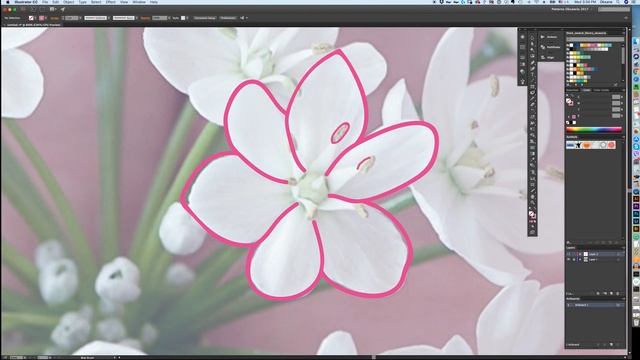This screenshot has height=360, width=640.
Task: Select Layer 2 name in Layers panel
Action: [593, 254]
